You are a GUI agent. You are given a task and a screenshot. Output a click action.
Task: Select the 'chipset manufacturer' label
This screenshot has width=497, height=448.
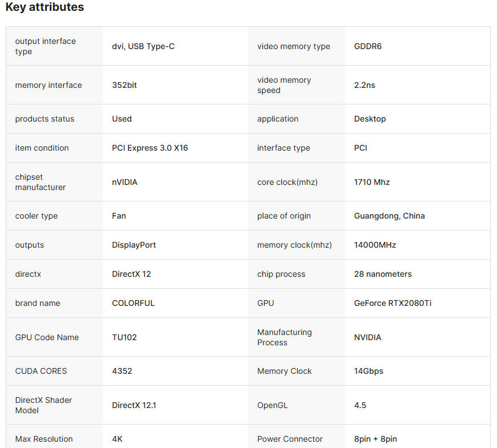pyautogui.click(x=40, y=182)
